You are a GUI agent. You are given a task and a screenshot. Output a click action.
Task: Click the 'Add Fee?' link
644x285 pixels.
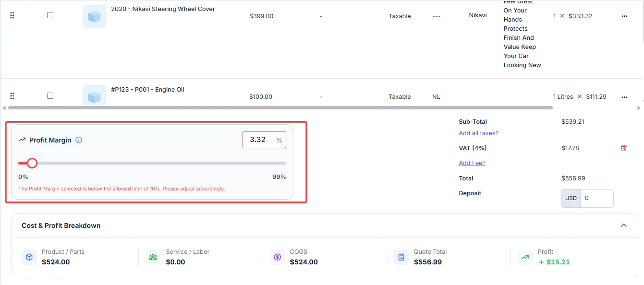(472, 163)
